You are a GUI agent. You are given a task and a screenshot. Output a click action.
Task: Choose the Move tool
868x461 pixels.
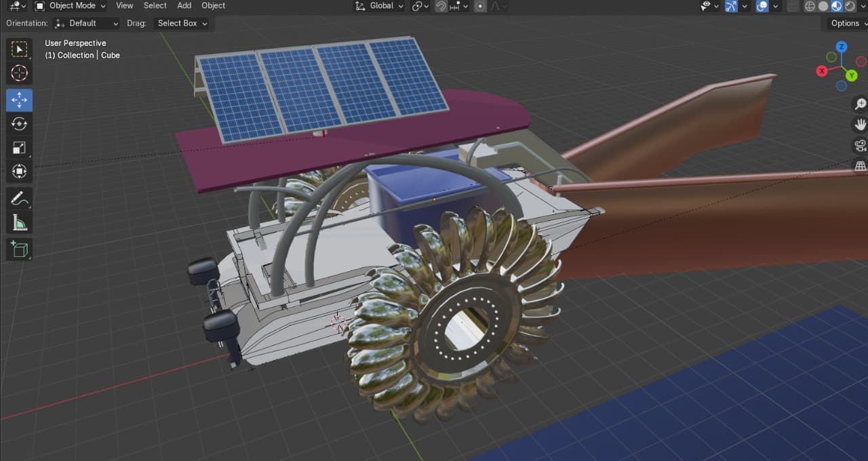coord(19,100)
